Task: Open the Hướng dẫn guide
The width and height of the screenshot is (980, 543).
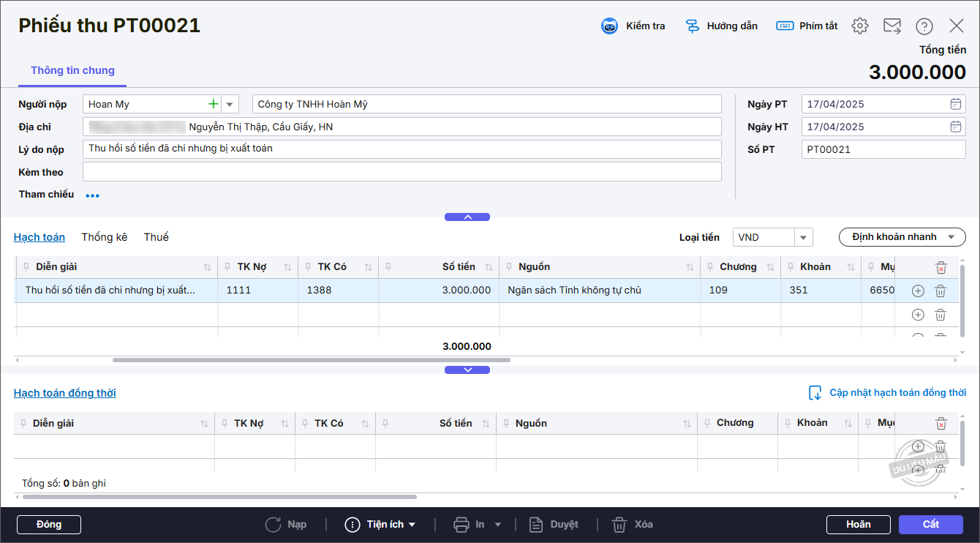Action: coord(720,26)
